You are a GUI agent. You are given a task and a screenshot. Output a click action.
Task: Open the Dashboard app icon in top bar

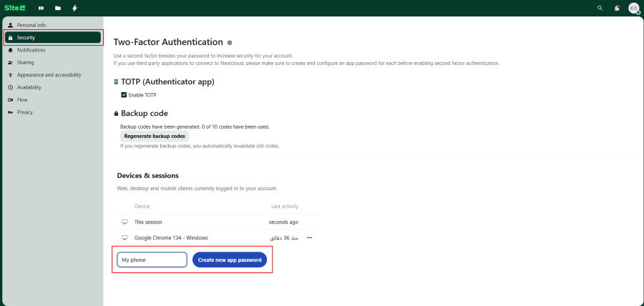(x=41, y=8)
